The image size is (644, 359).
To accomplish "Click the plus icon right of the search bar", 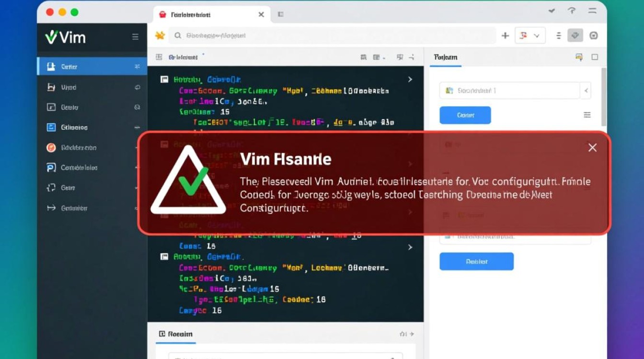I will click(505, 35).
